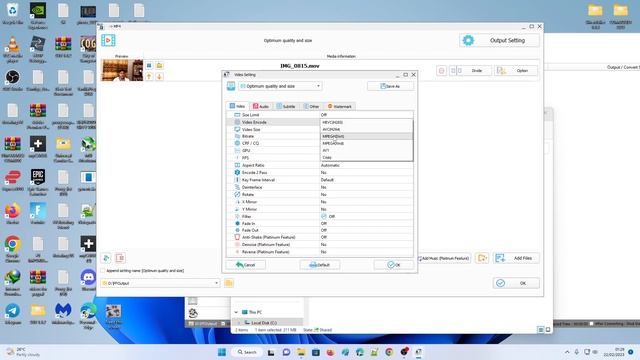Click the move down arrow icon

[160, 76]
